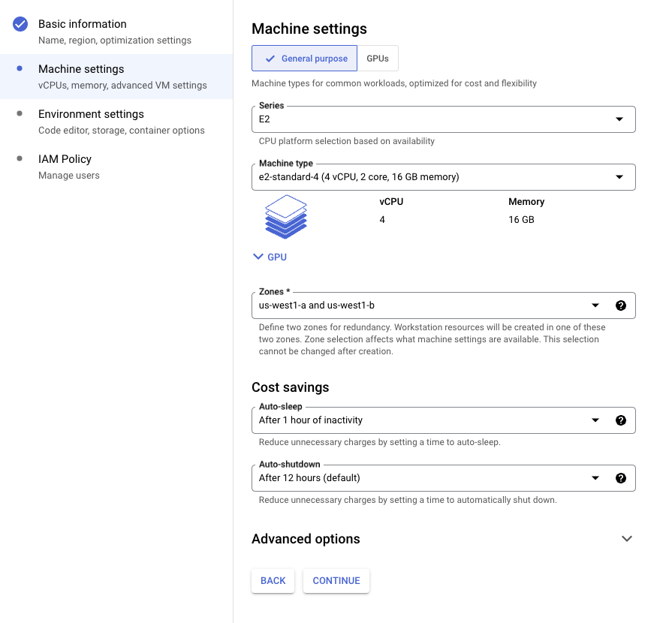Click the Zones help question mark icon
Screen dimensions: 672x623
620,305
